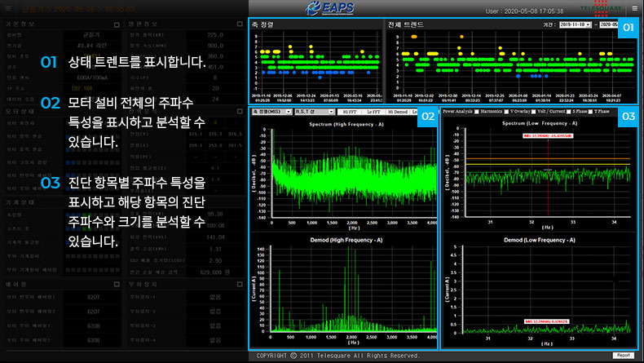Toggle the Volt / Current checkbox

[533, 112]
